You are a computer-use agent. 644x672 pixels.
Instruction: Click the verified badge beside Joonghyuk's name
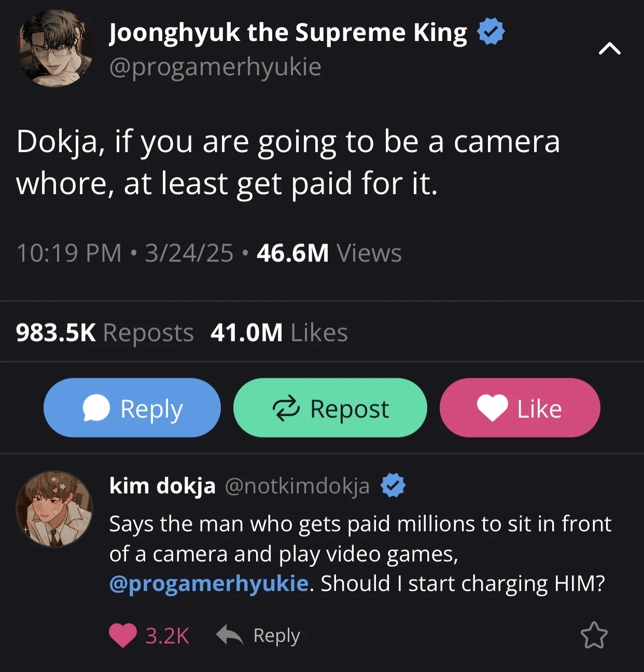[491, 32]
